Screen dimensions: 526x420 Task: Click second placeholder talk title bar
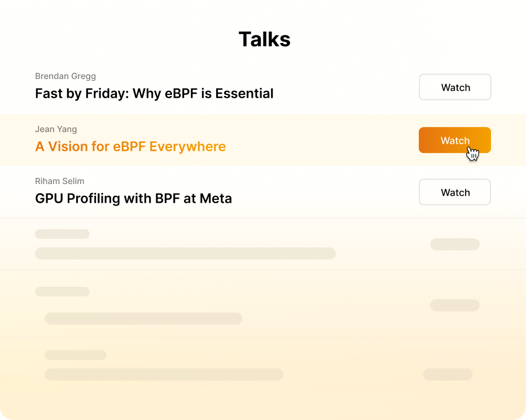(143, 319)
